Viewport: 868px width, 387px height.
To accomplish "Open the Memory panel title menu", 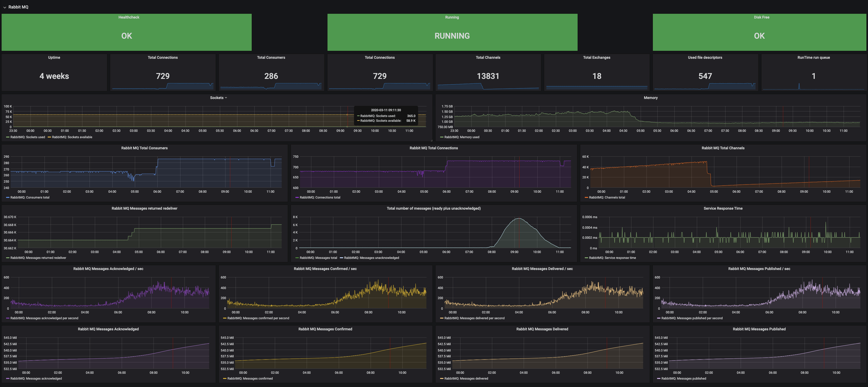I will coord(650,98).
